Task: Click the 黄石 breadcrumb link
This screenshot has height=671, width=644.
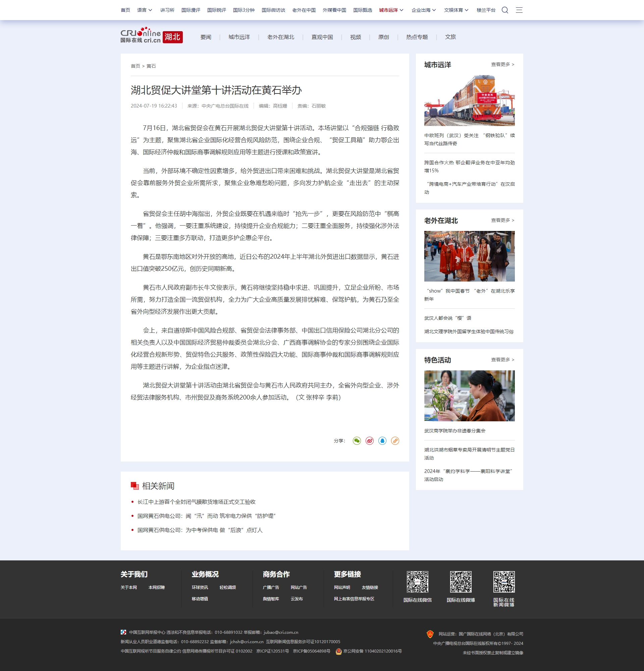Action: point(151,66)
